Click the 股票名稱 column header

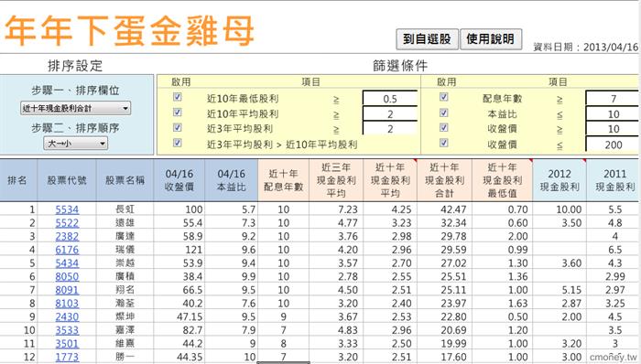(125, 180)
